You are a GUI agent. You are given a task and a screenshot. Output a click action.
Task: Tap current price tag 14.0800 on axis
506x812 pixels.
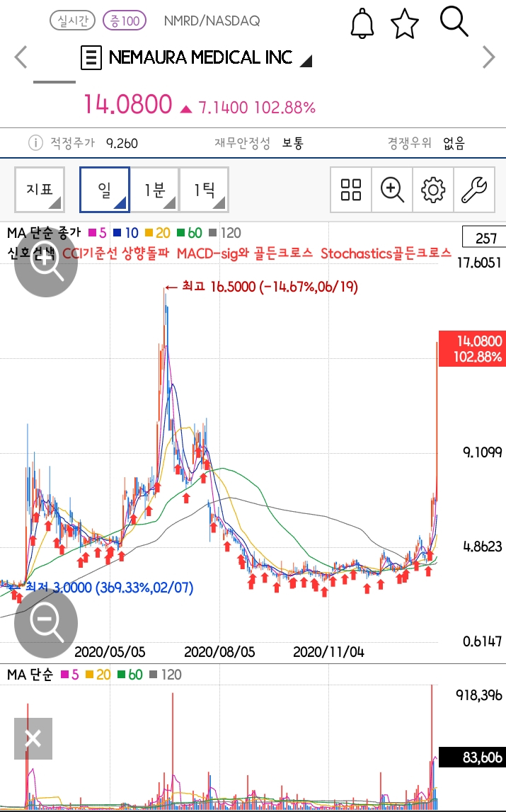click(472, 348)
